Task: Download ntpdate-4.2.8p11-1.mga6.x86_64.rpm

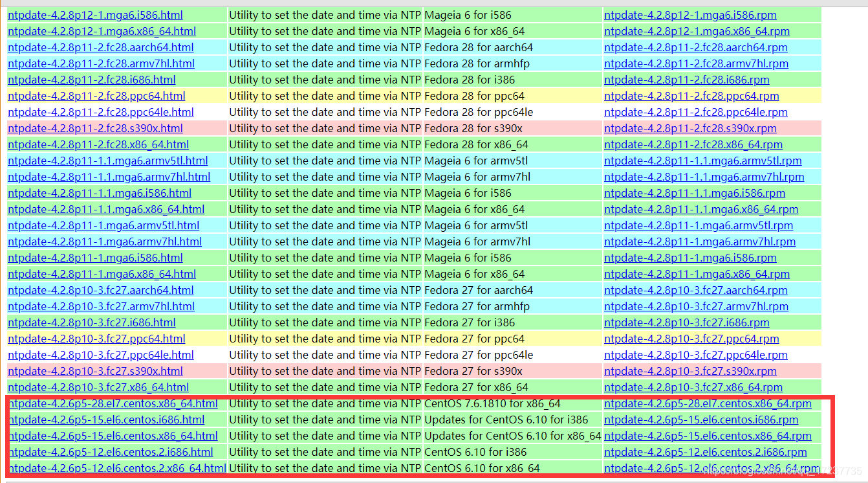Action: pos(697,274)
